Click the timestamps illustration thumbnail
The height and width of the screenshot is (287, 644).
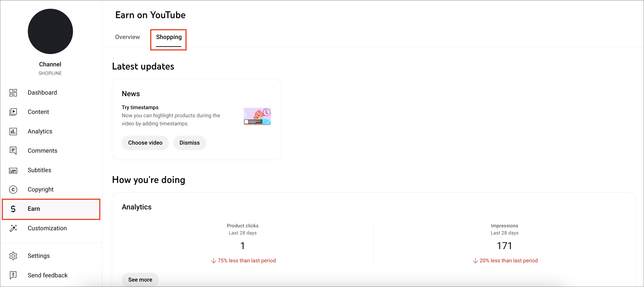coord(257,116)
